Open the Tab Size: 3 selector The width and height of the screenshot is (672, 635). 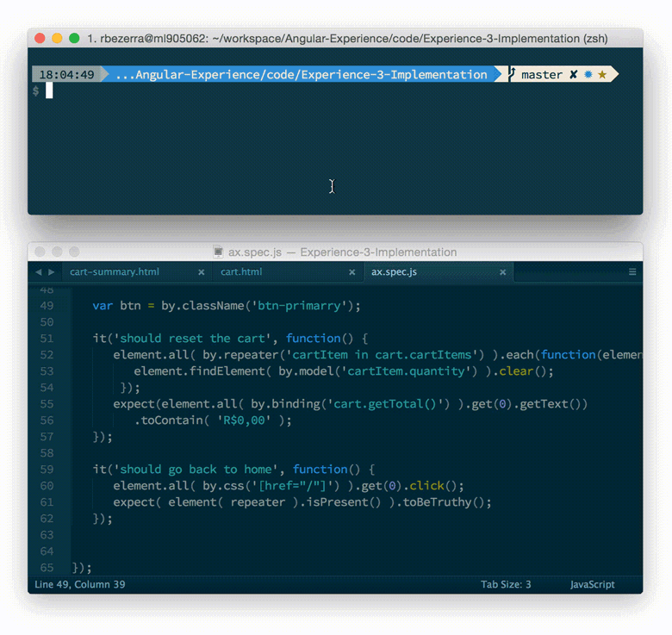click(506, 584)
